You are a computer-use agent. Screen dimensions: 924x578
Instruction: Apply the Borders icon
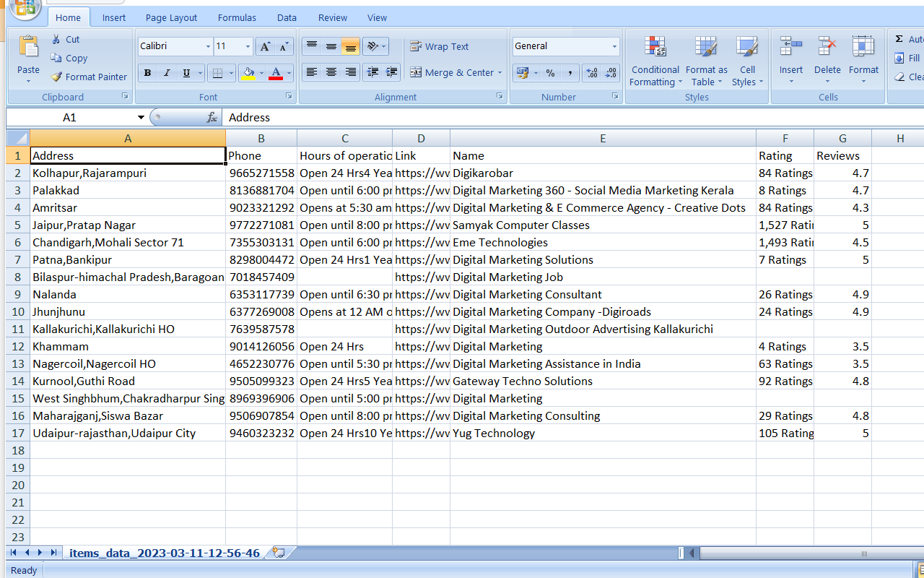(216, 73)
